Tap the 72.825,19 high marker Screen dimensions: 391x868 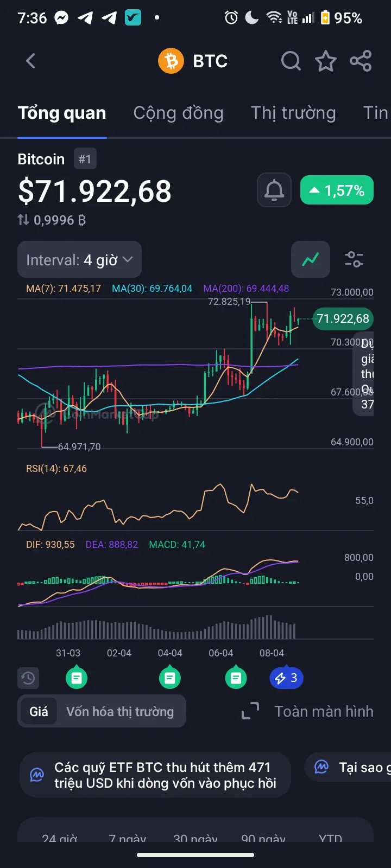[229, 302]
